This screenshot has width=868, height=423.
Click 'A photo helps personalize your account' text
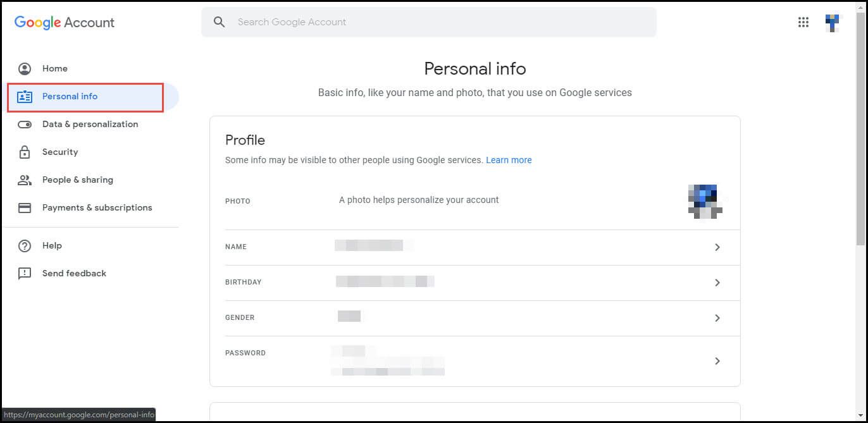pos(419,200)
